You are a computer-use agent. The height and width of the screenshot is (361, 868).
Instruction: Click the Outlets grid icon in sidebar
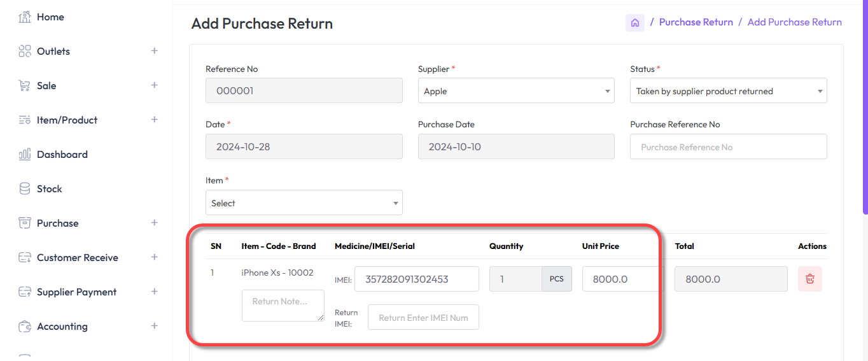(x=25, y=52)
